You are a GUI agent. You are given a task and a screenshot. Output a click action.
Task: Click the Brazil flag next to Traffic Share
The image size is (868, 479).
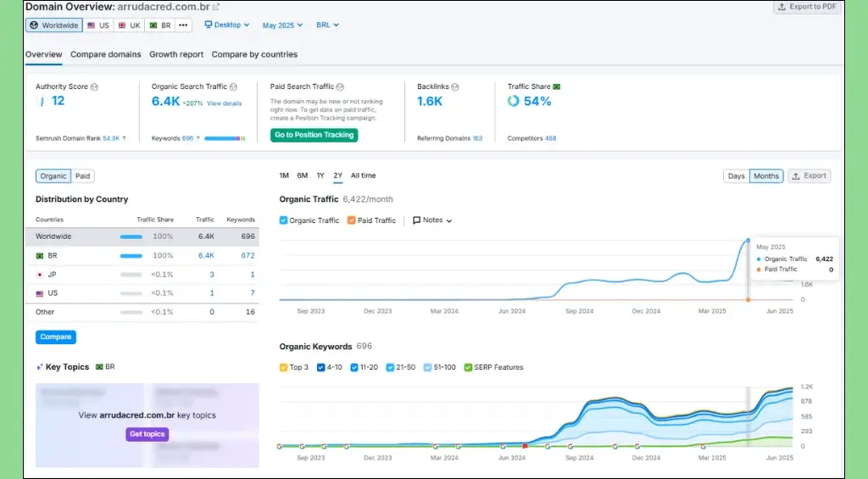557,87
